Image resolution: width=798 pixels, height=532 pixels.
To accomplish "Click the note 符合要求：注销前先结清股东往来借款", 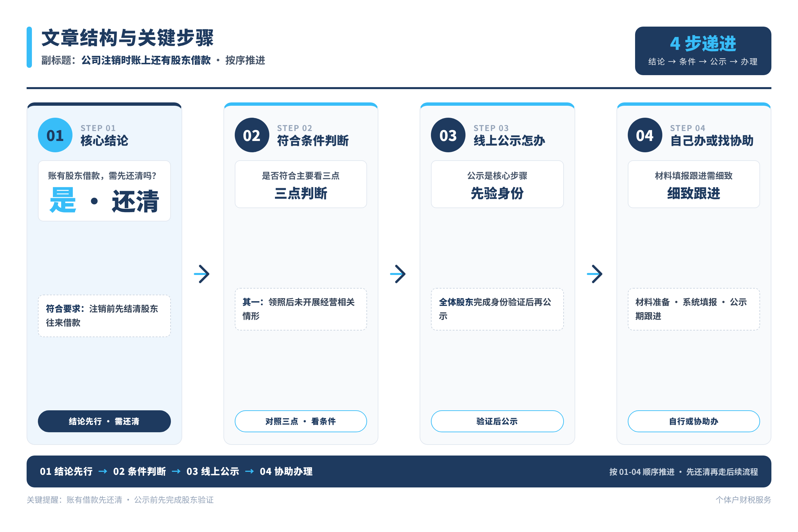I will pos(104,316).
